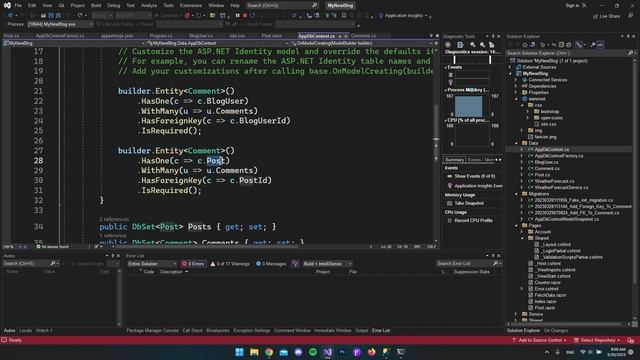
Task: Open the Build + IntelliSense dropdown
Action: [327, 264]
